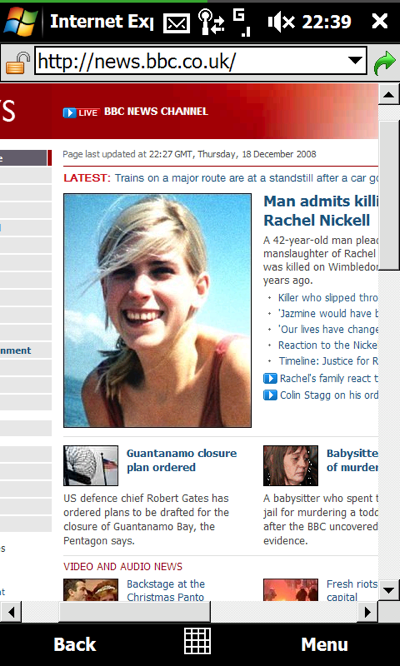The width and height of the screenshot is (400, 666).
Task: Click the padlock security icon
Action: click(17, 63)
